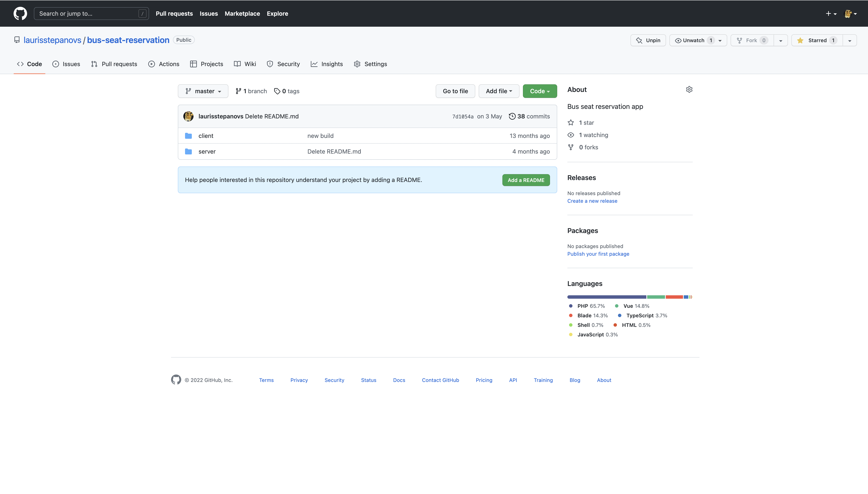Switch to the Code tab

(29, 64)
